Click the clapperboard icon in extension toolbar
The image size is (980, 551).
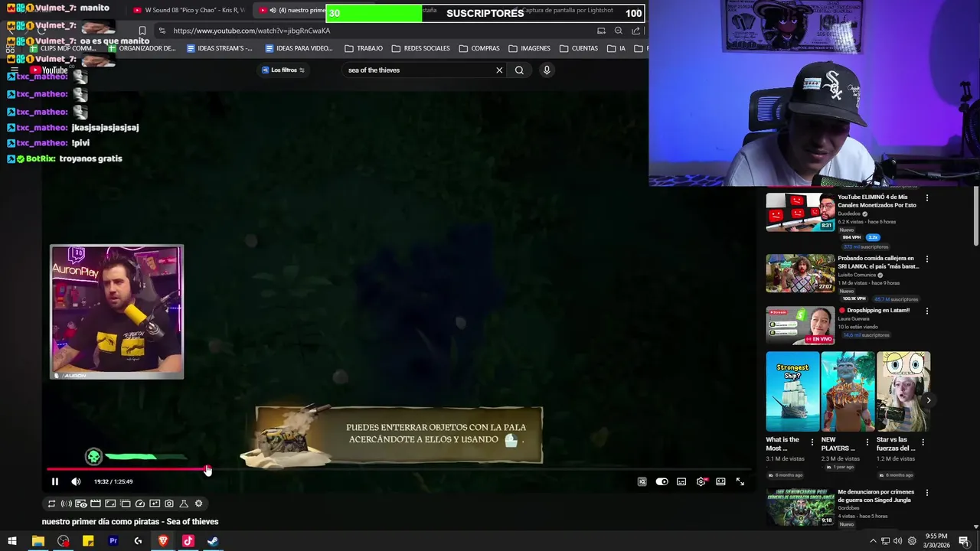tap(96, 504)
